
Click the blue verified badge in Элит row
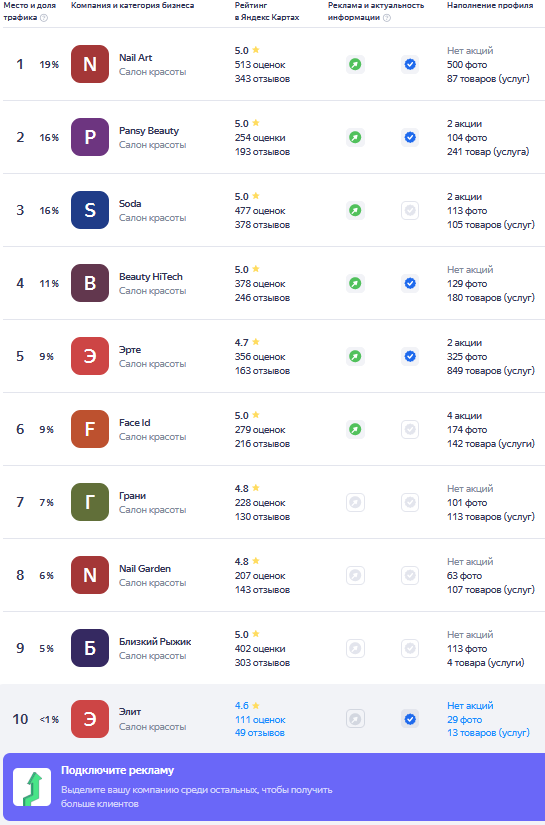410,719
